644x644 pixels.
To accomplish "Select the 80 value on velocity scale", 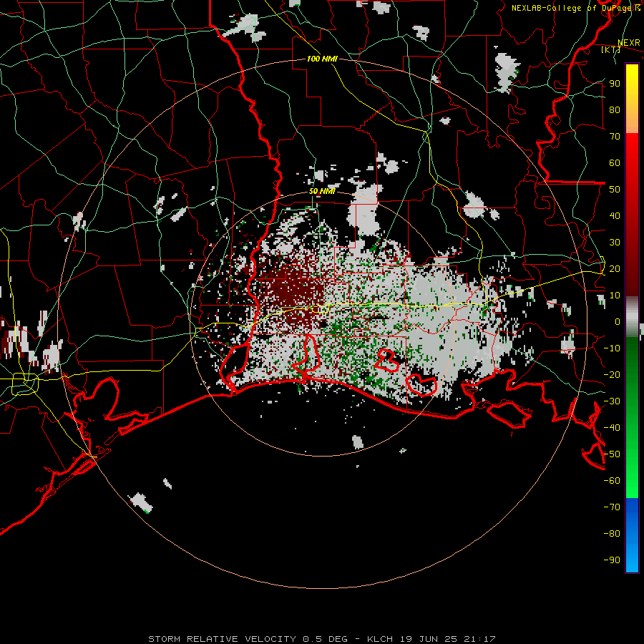I will (x=615, y=109).
